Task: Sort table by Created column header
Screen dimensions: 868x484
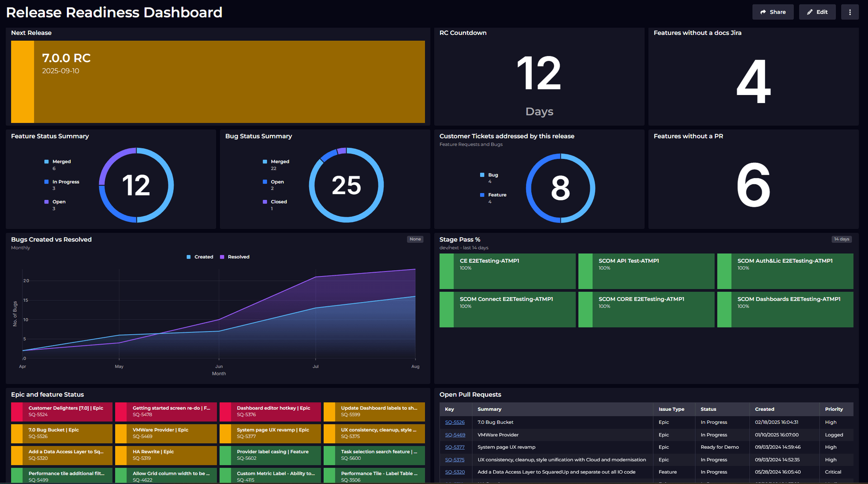Action: click(x=764, y=409)
